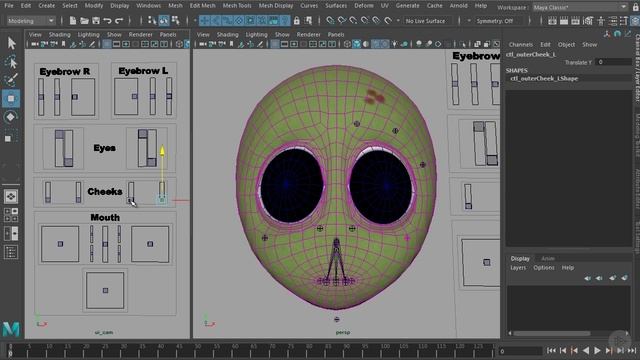Toggle the Channel Box editor icon on status line
640x360 pixels.
(x=635, y=21)
